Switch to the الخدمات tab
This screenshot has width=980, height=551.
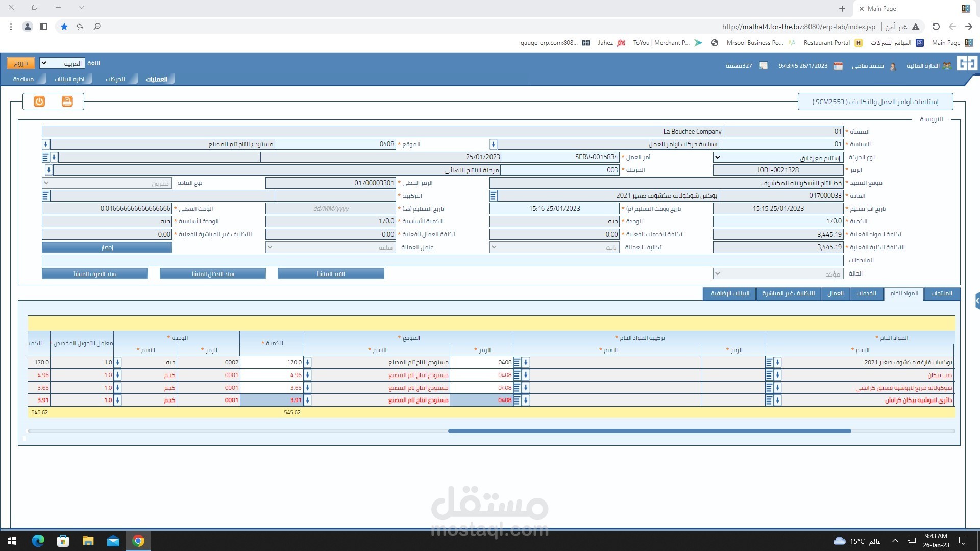(866, 294)
